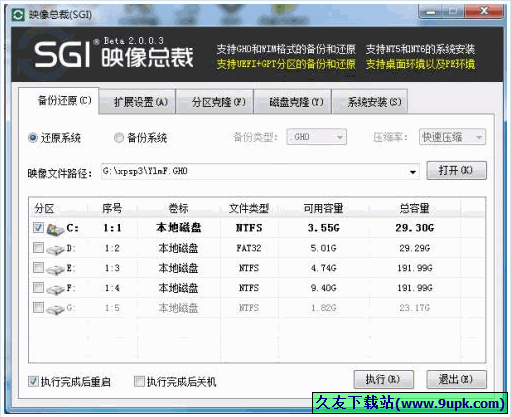Click the 3.55G free capacity cell

pyautogui.click(x=323, y=228)
